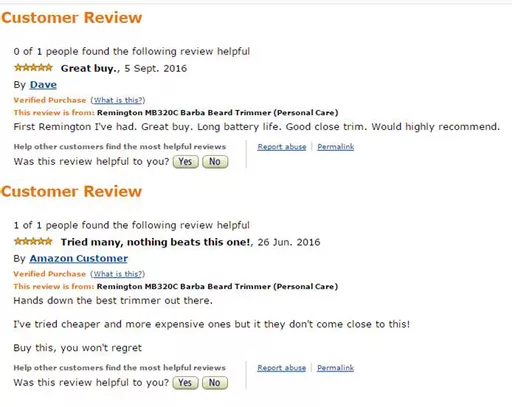Image resolution: width=512 pixels, height=407 pixels.
Task: Vote No on the 'Great buy' review
Action: 215,162
